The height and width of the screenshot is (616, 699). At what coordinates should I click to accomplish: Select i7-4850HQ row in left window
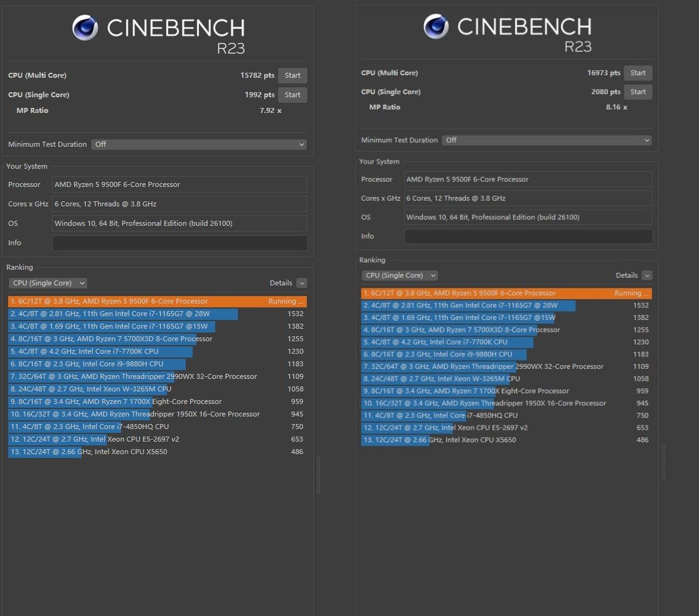pyautogui.click(x=157, y=427)
